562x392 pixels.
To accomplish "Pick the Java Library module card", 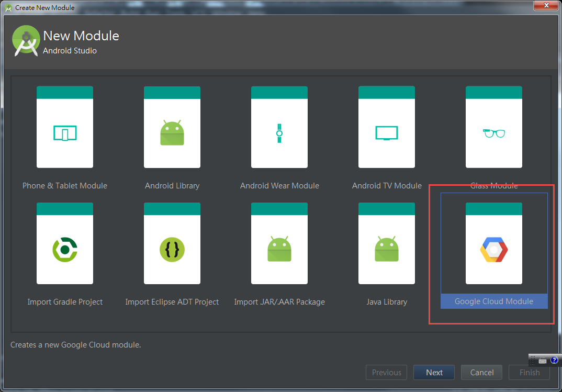I will point(386,243).
